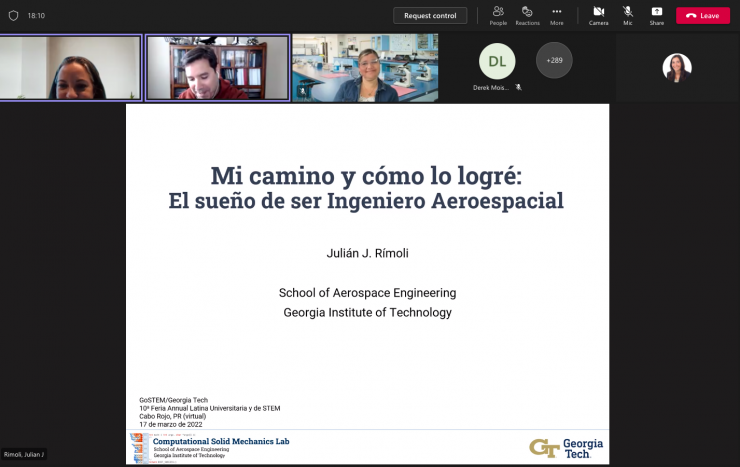Click the shield meeting security icon
Image resolution: width=740 pixels, height=467 pixels.
point(13,16)
